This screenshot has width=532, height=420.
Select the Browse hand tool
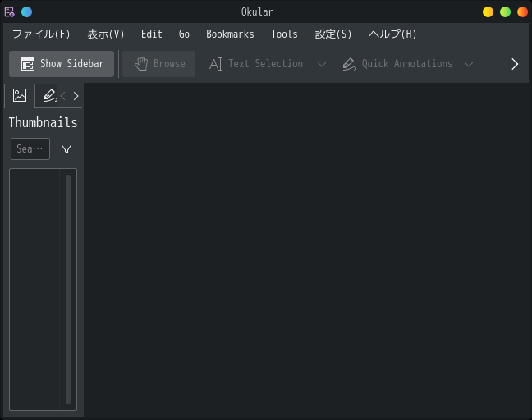click(x=158, y=64)
